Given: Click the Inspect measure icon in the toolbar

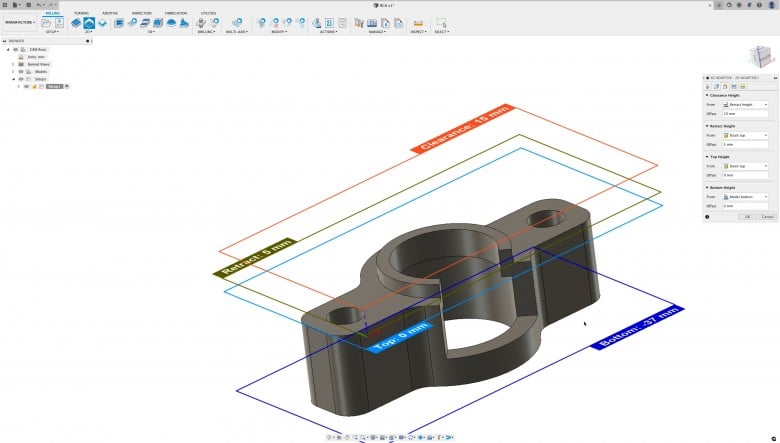Looking at the screenshot, I should coord(417,22).
